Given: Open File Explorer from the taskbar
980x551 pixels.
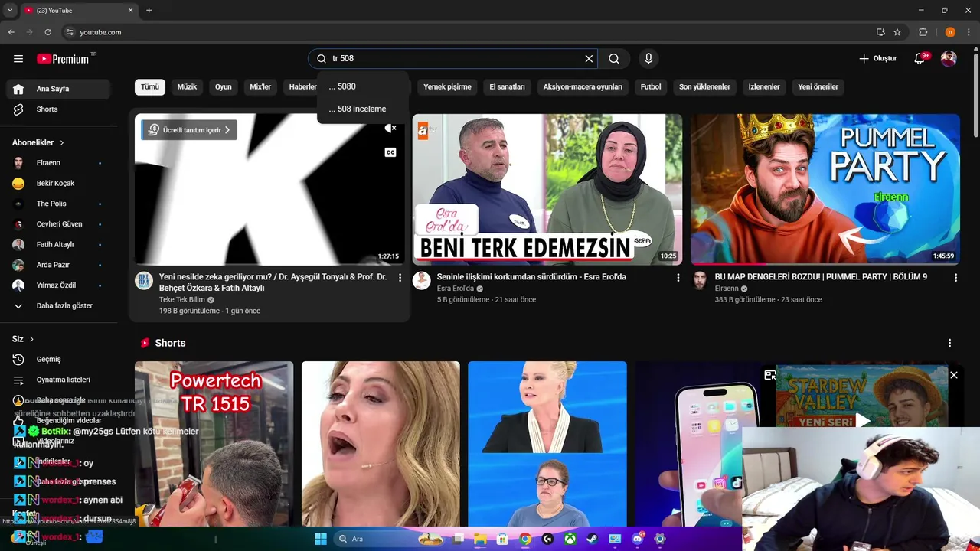Looking at the screenshot, I should (x=480, y=539).
